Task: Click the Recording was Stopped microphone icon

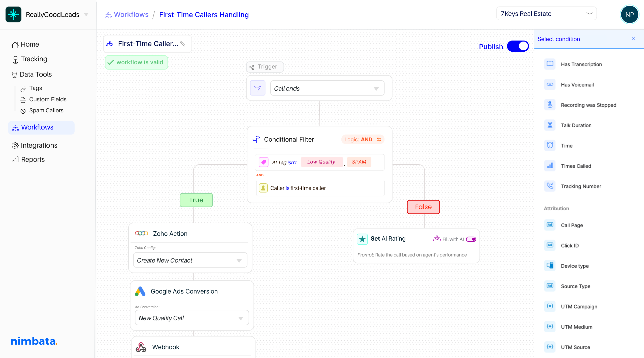Action: point(550,105)
